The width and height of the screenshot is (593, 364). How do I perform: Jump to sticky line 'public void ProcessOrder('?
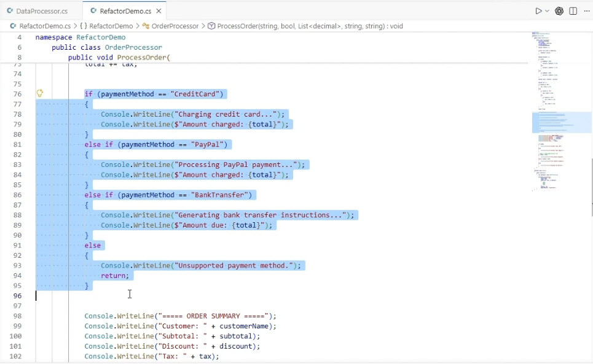click(119, 58)
